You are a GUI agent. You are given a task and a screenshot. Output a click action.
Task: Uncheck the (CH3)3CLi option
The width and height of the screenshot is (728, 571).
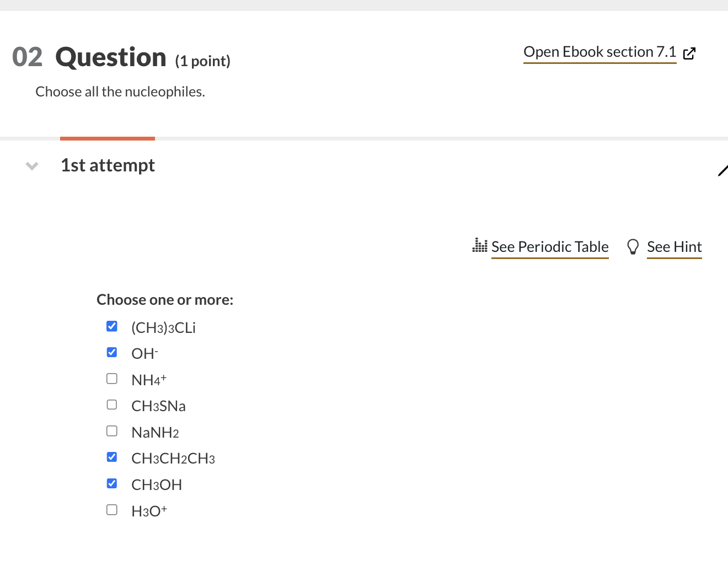(112, 326)
